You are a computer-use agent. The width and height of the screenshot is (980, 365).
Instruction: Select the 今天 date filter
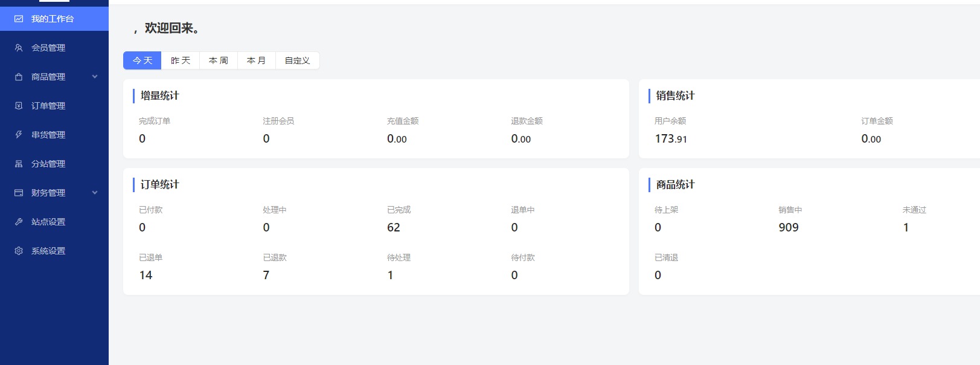click(143, 60)
